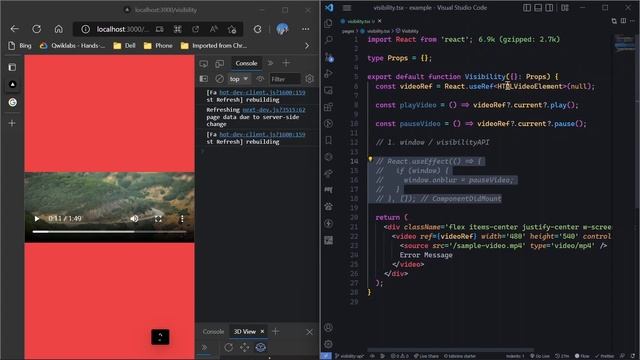Image resolution: width=640 pixels, height=360 pixels.
Task: View site information icon in address bar
Action: pos(85,29)
